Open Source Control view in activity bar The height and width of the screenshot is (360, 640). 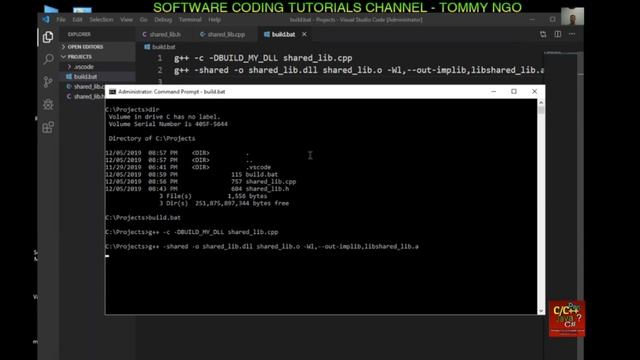(x=48, y=82)
